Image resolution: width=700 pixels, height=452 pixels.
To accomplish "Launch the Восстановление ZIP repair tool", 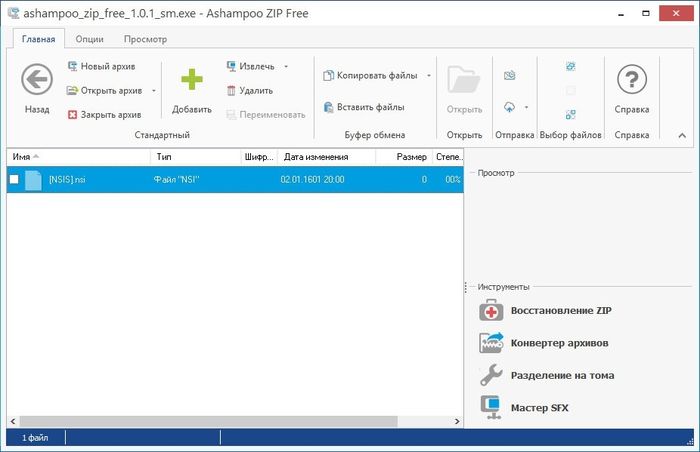I will (490, 311).
